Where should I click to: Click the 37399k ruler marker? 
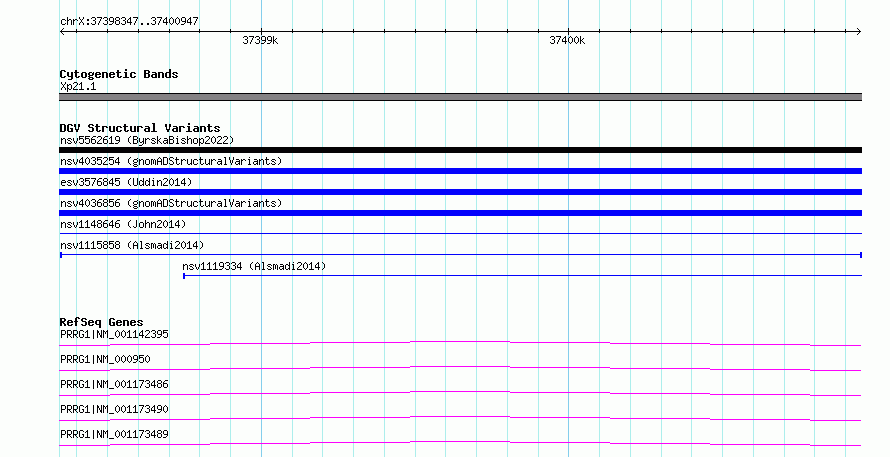point(260,40)
